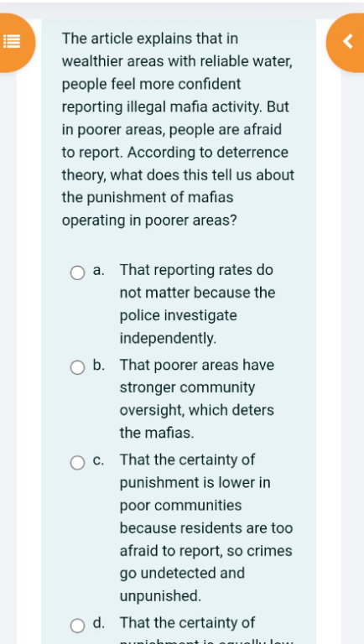Click the letter label 'd.'
The image size is (364, 644).
[x=99, y=623]
